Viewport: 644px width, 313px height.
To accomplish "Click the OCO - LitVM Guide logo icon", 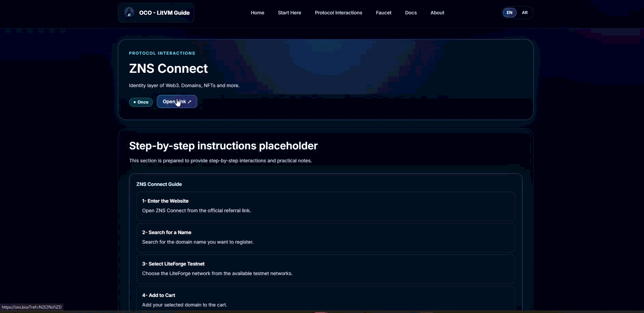I will pyautogui.click(x=129, y=12).
